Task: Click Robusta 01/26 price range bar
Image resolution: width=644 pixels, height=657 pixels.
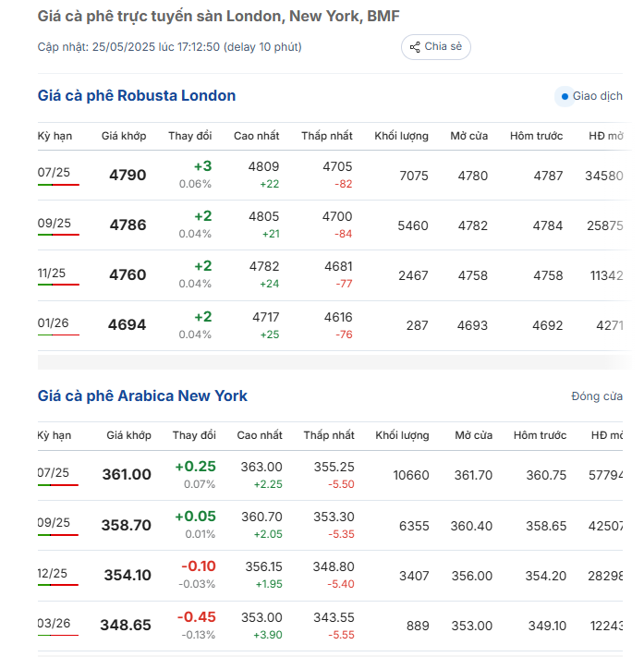Action: (x=58, y=335)
